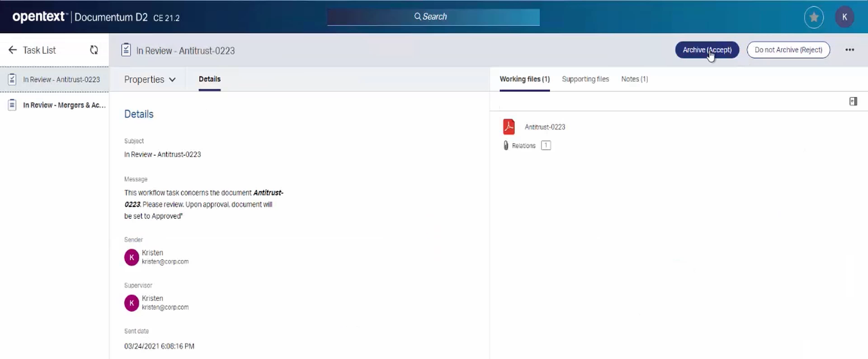
Task: Click the sender Kristen avatar
Action: (132, 257)
